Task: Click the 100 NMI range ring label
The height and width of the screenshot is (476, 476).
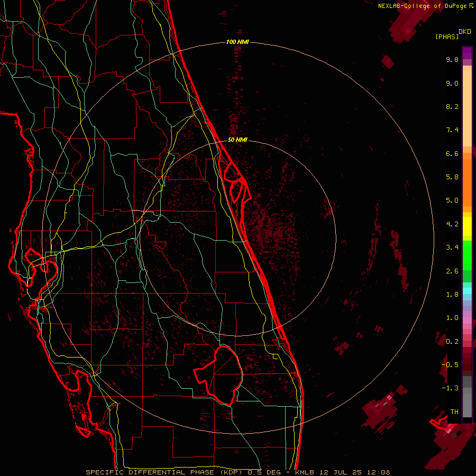Action: [237, 42]
